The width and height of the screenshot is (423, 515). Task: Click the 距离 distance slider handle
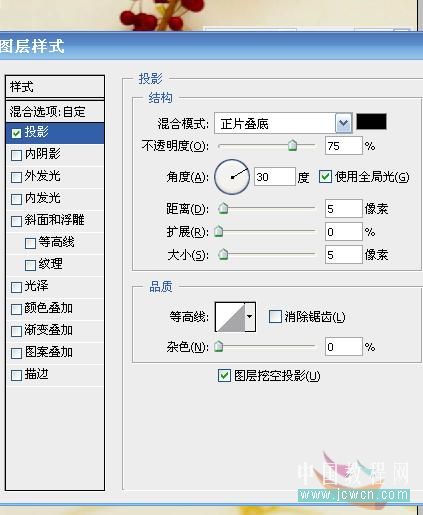tap(223, 208)
